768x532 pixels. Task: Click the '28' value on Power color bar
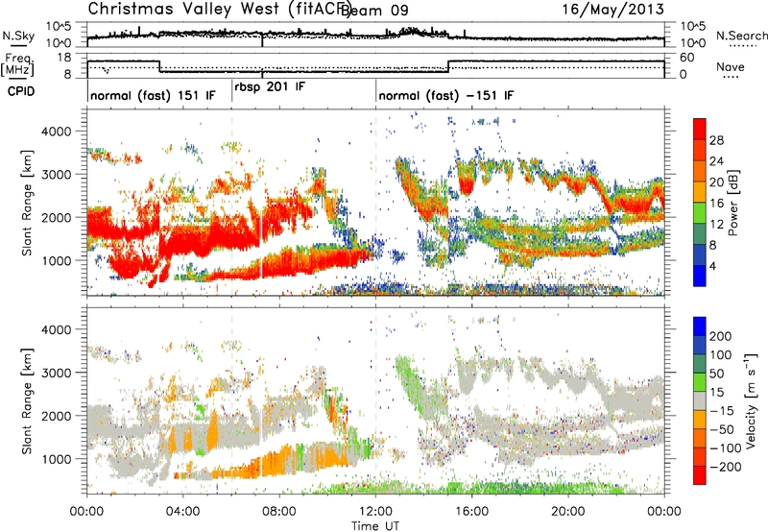click(716, 140)
